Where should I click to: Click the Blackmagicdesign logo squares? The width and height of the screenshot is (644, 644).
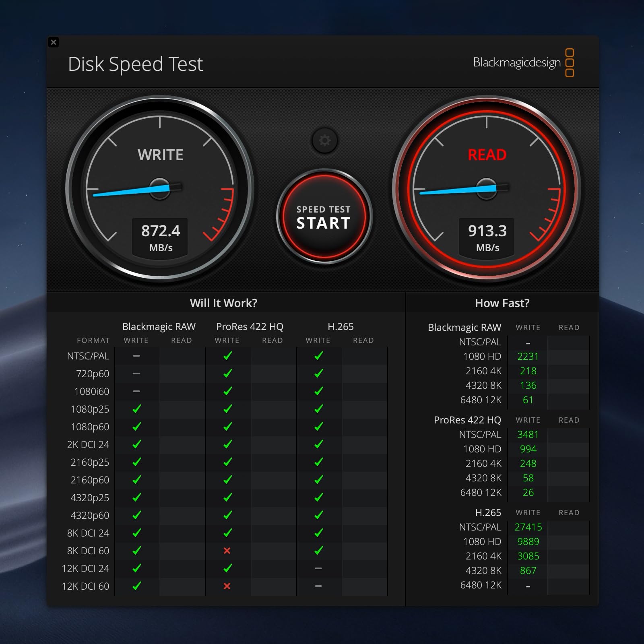coord(570,63)
